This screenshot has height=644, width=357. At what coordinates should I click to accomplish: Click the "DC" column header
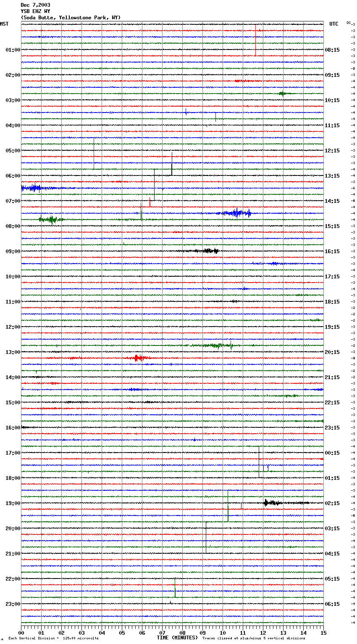(349, 23)
